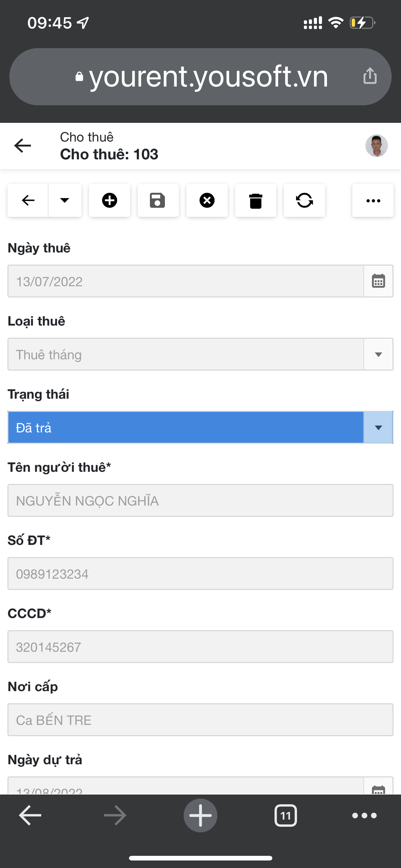Image resolution: width=401 pixels, height=868 pixels.
Task: Open the Trạng thái dropdown showing Đã trả
Action: coord(200,427)
